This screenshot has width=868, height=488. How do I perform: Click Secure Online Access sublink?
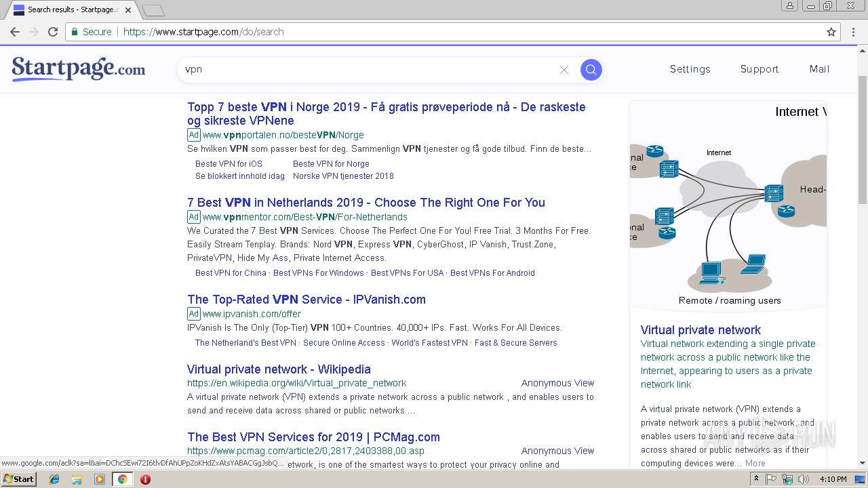click(344, 343)
